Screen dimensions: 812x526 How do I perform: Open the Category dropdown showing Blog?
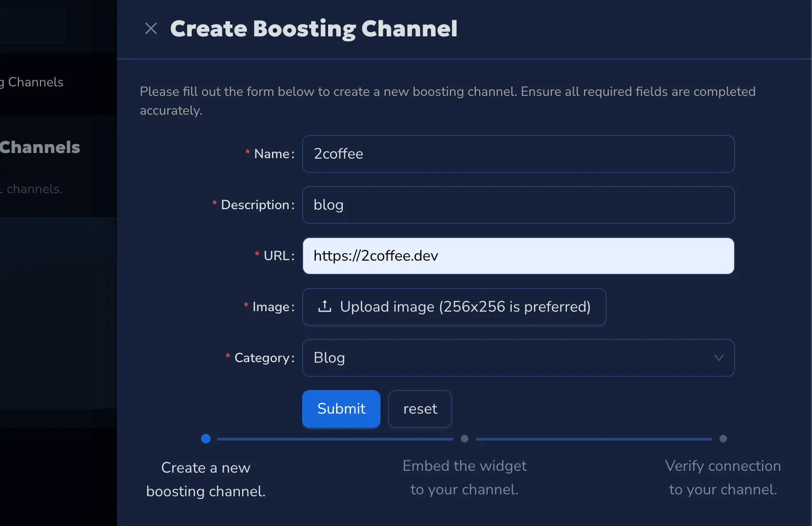(x=518, y=358)
